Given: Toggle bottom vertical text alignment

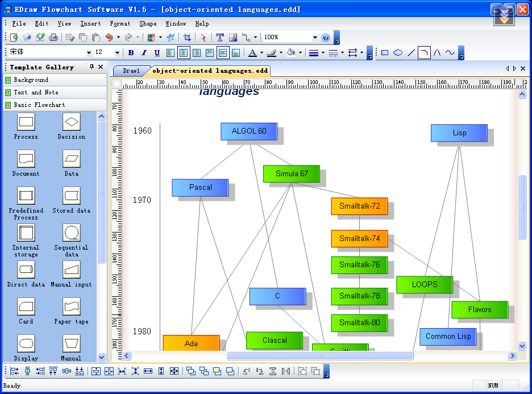Looking at the screenshot, I should tap(236, 53).
